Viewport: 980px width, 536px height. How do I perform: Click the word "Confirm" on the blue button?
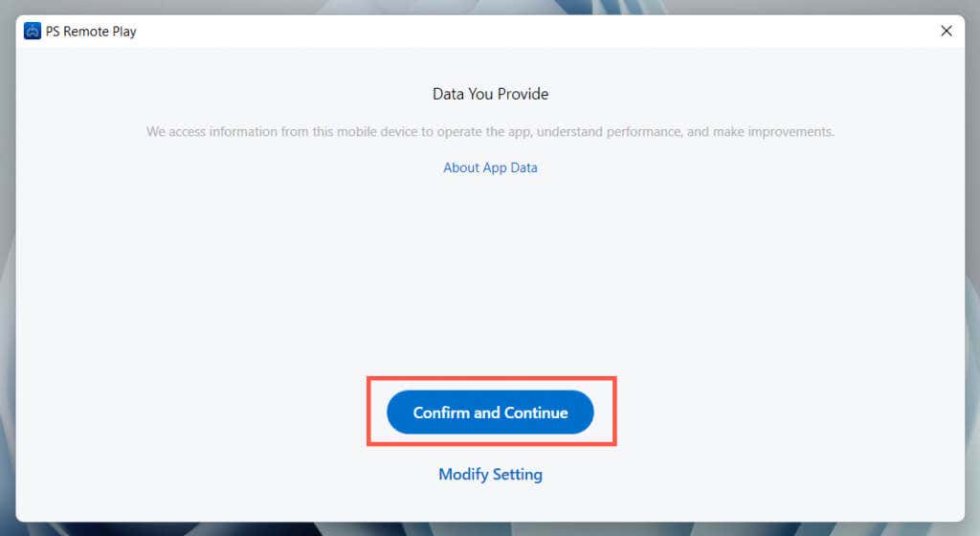[x=441, y=413]
